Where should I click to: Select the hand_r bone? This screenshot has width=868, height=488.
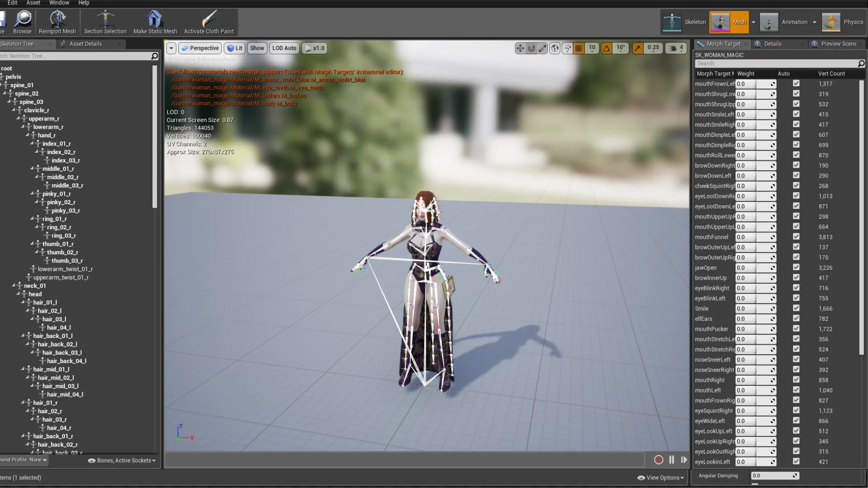tap(47, 135)
